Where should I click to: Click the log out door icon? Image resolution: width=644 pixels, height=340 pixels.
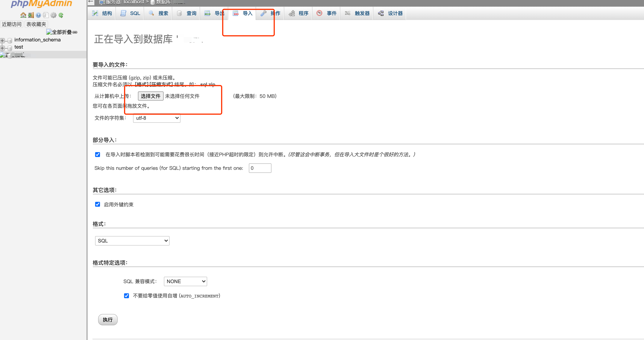click(31, 15)
